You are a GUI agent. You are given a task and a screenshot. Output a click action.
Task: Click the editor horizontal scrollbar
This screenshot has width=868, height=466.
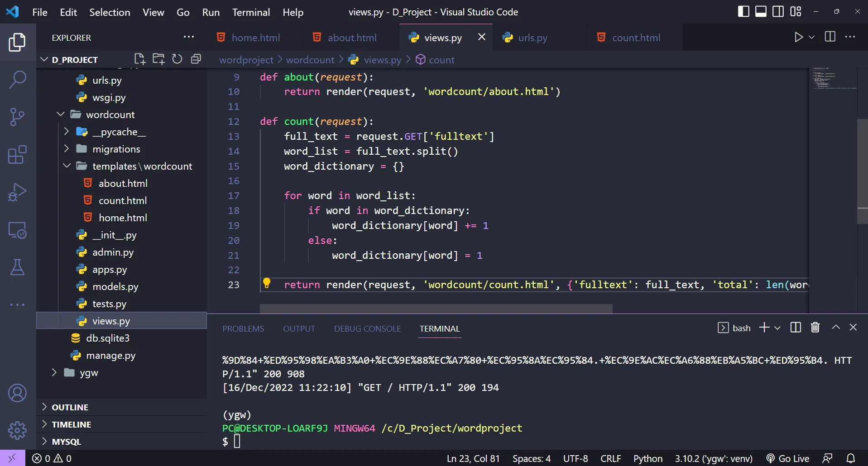coord(436,309)
